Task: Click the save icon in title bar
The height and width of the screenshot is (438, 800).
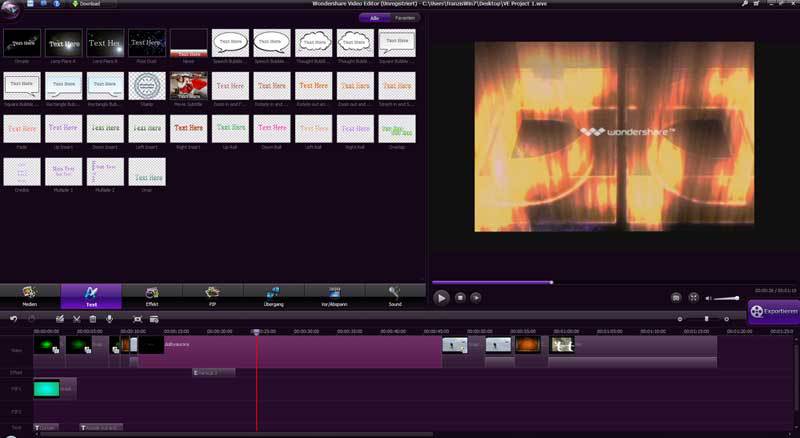Action: pyautogui.click(x=31, y=4)
